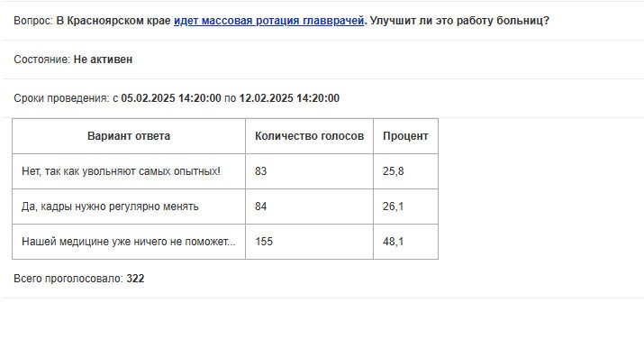Click the 'Вариант ответа' column header
644x349 pixels.
129,136
